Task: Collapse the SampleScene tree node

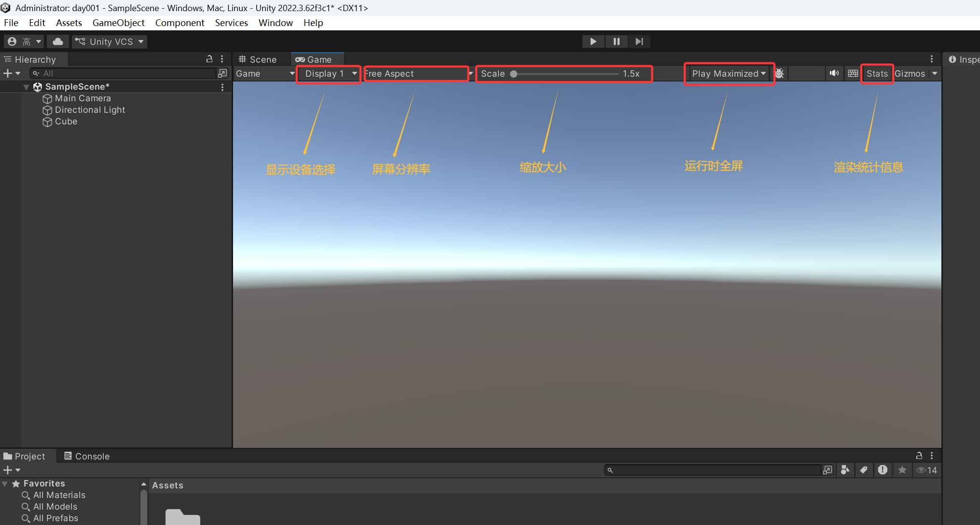Action: click(x=26, y=87)
